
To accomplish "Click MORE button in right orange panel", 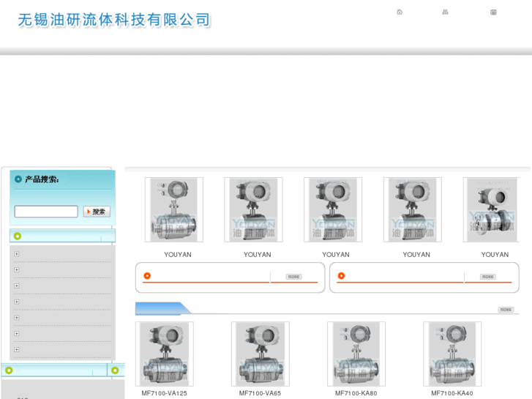I will click(488, 277).
